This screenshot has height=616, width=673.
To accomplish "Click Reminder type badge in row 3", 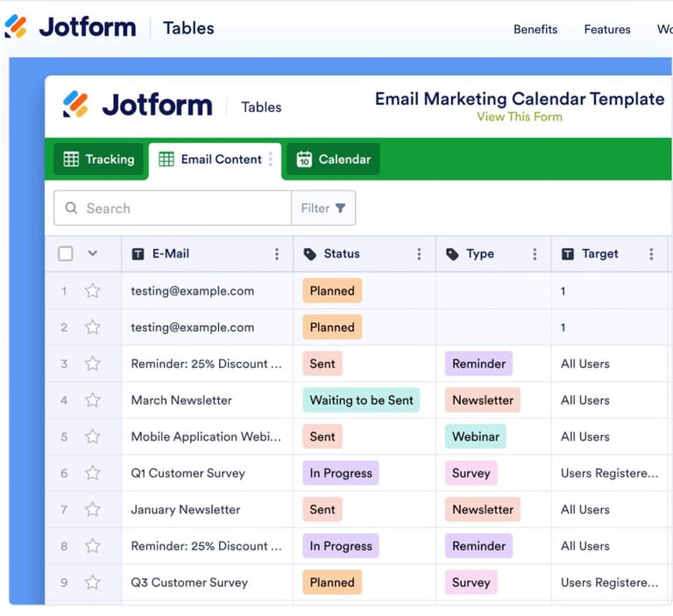I will pyautogui.click(x=478, y=364).
